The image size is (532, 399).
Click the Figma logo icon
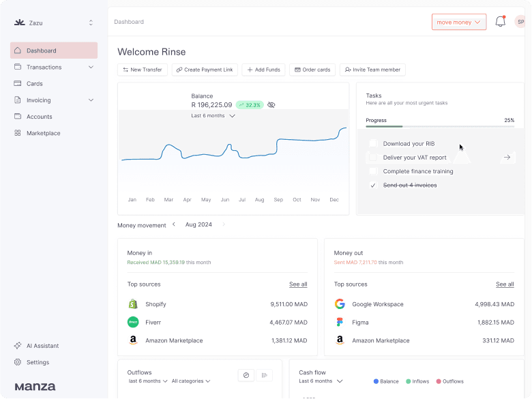[340, 322]
